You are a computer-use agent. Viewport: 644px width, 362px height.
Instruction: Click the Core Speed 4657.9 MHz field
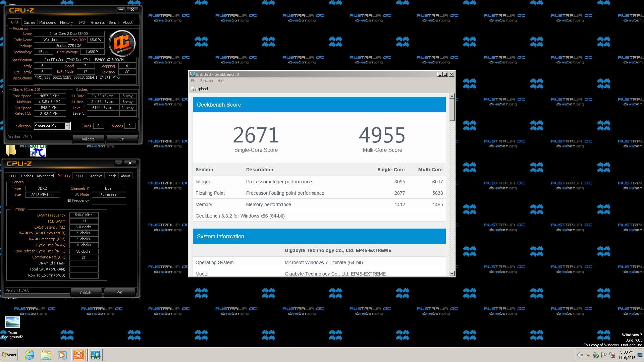(50, 96)
